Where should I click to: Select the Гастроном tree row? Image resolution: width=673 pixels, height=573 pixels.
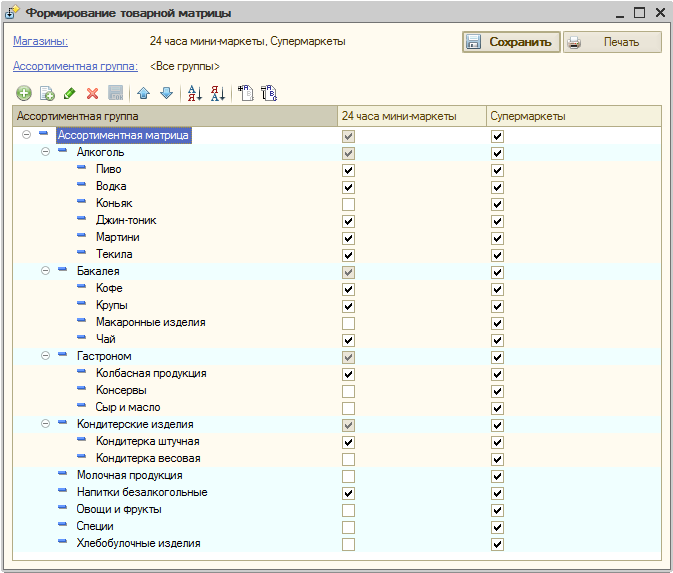tap(104, 356)
